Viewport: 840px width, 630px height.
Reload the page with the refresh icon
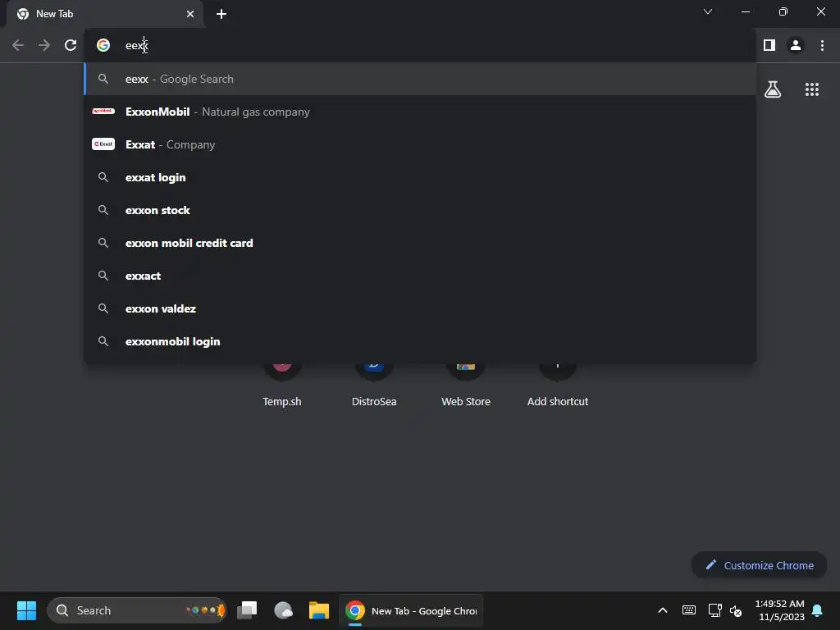tap(71, 46)
